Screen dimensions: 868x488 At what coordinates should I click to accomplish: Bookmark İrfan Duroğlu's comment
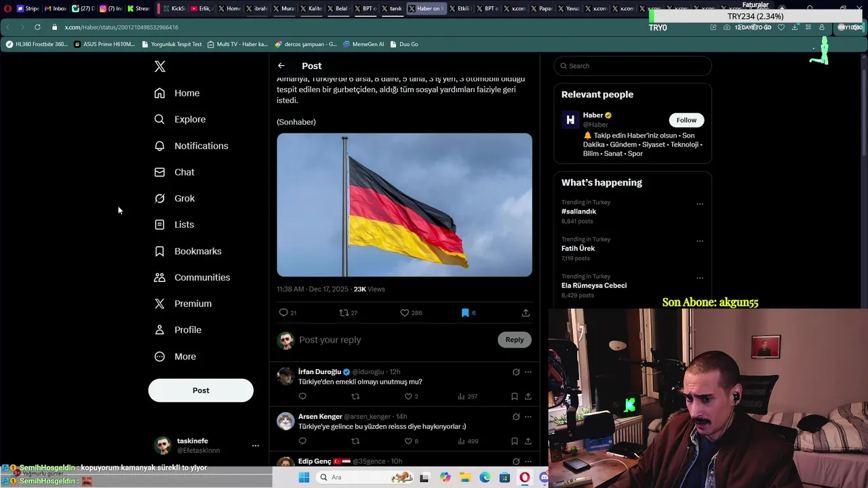515,396
